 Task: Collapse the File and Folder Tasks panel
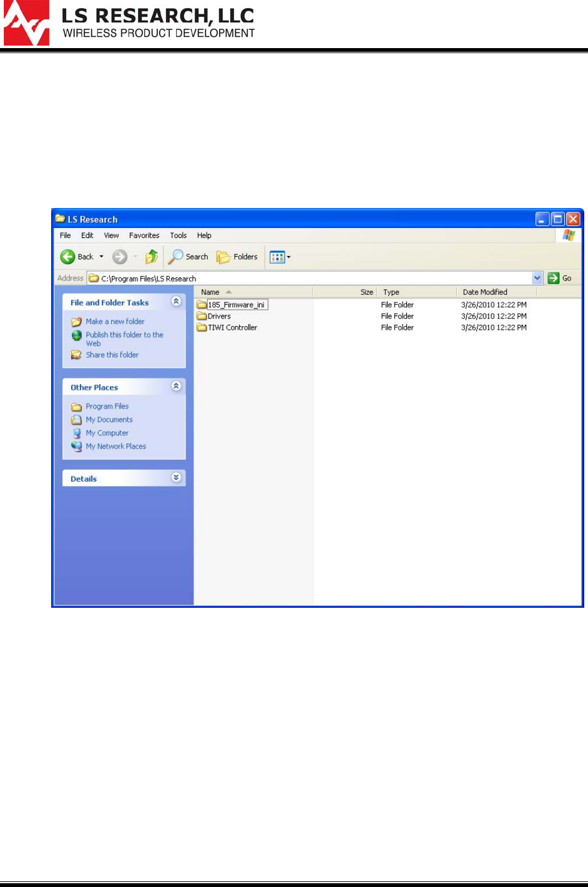pos(177,302)
